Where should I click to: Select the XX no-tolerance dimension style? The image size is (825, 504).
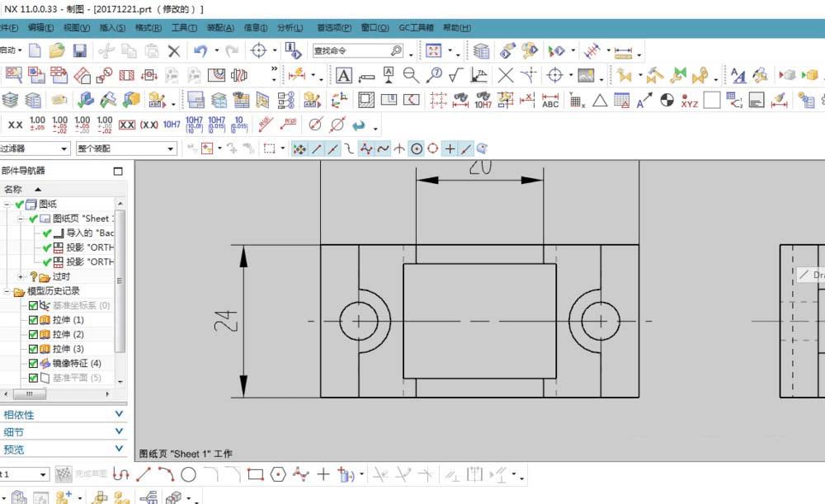[x=15, y=125]
